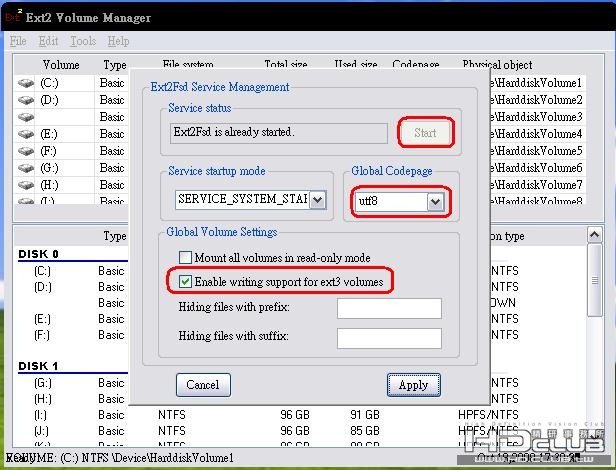
Task: Click the Hiding files with prefix field
Action: coord(389,308)
